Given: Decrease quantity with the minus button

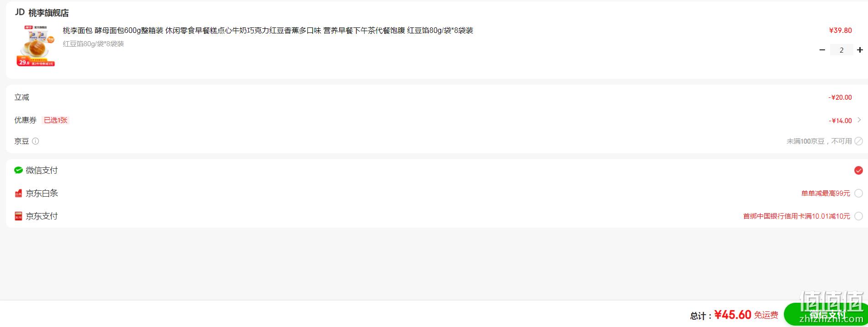Looking at the screenshot, I should click(822, 50).
